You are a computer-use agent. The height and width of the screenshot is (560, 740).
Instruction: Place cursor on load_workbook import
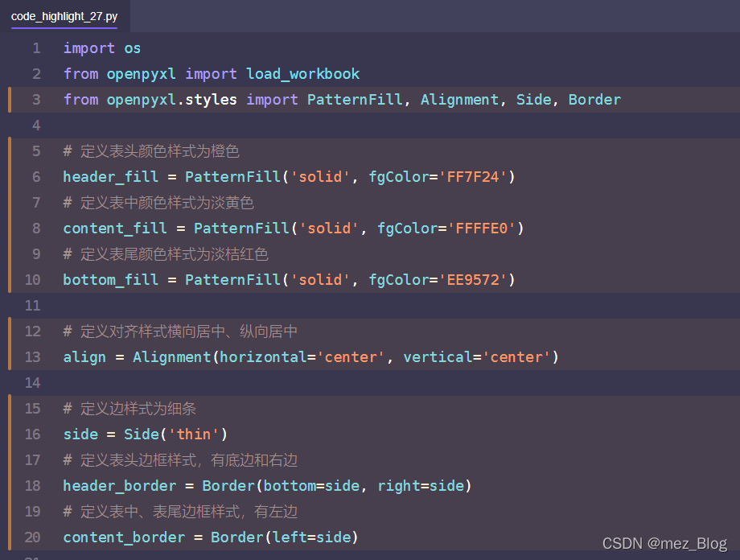click(302, 74)
